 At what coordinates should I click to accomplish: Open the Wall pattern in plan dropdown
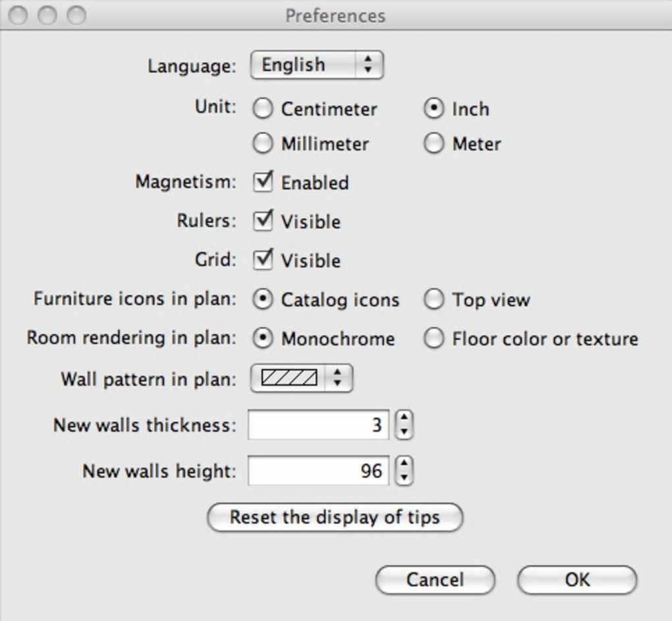click(302, 378)
